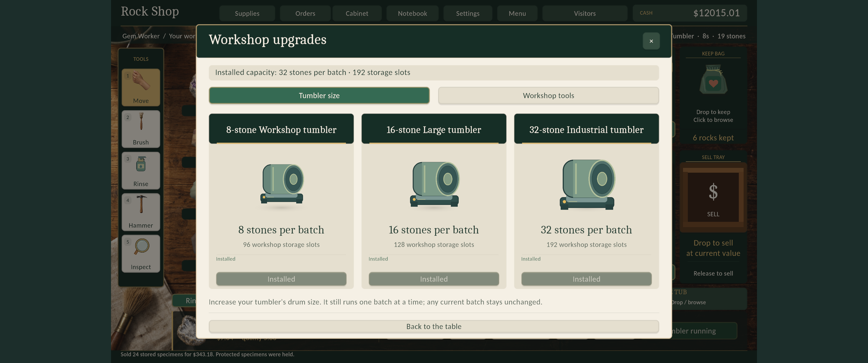The image size is (868, 363).
Task: Open the Notebook menu
Action: click(413, 13)
